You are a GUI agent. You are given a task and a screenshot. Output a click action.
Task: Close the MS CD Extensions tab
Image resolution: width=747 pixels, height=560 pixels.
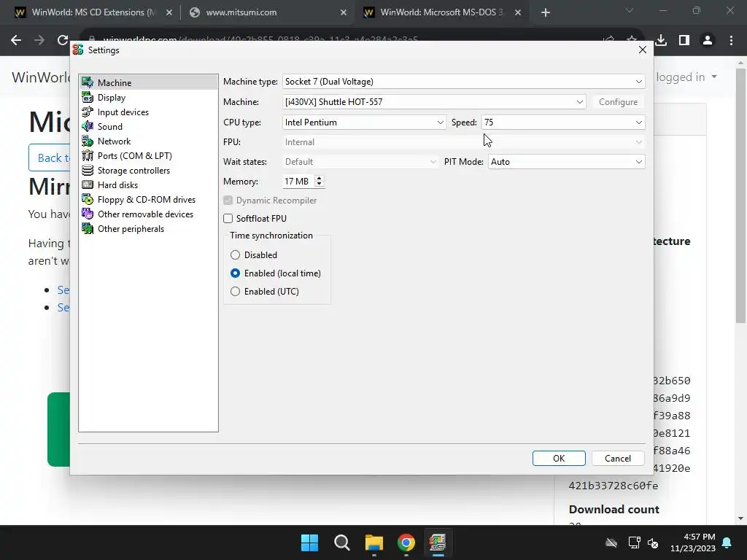(169, 12)
